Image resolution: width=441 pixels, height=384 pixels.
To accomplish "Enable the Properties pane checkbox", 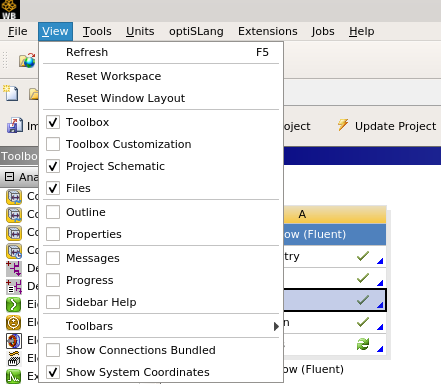I will pos(53,234).
